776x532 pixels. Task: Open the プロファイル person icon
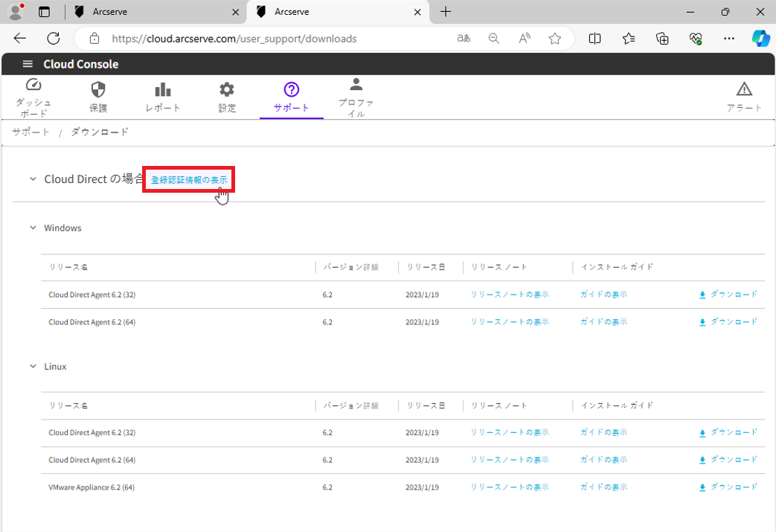[x=356, y=84]
